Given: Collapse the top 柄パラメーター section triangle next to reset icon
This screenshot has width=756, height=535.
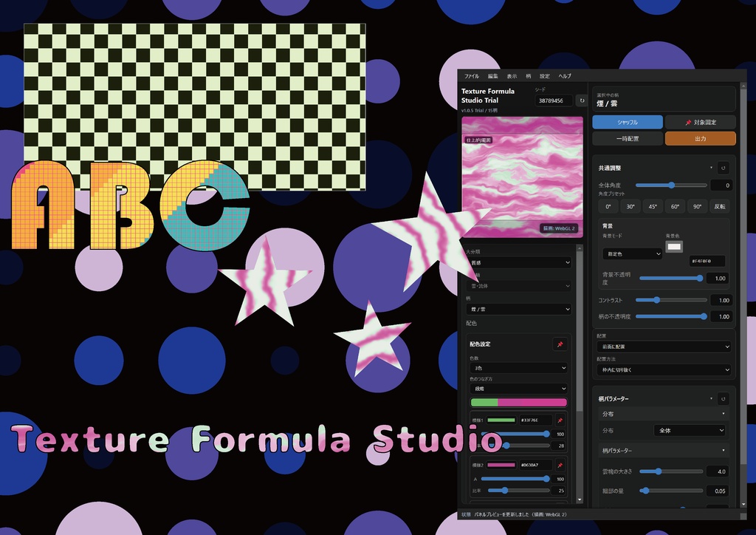Looking at the screenshot, I should (x=711, y=399).
